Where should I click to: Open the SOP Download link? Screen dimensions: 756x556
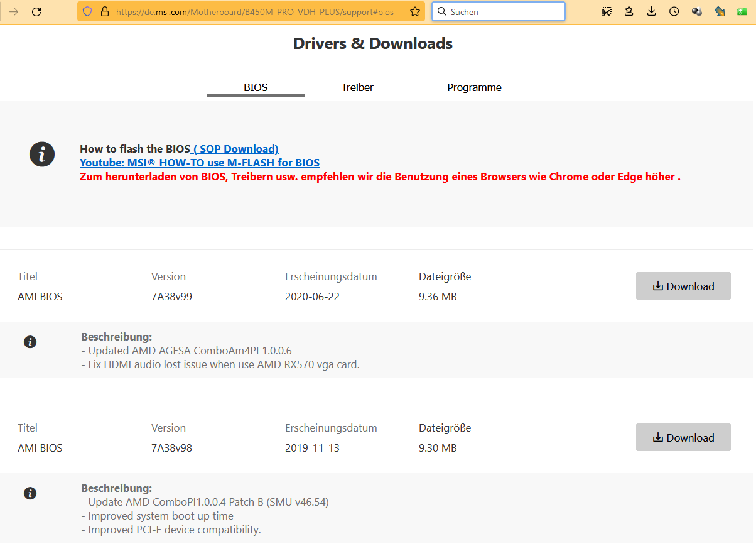point(235,149)
